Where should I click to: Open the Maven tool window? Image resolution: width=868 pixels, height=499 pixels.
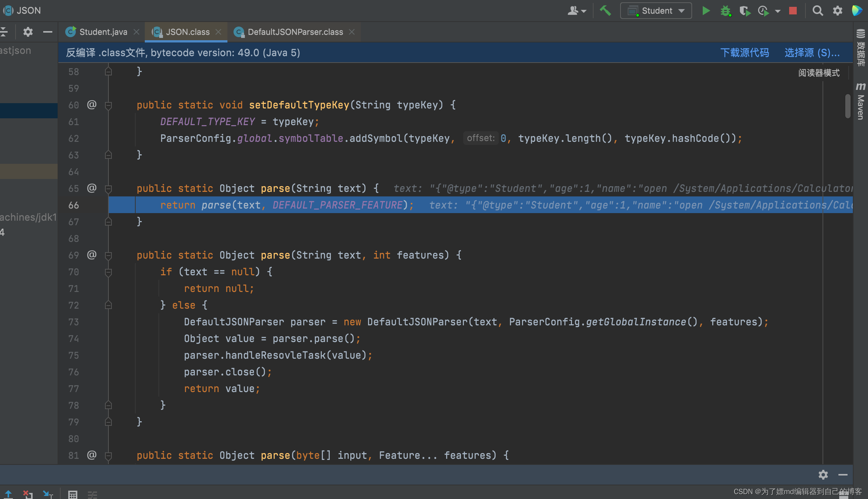[x=861, y=101]
